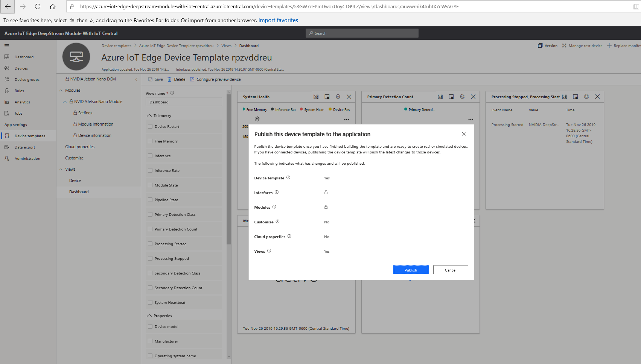
Task: Click the Cancel button in dialog
Action: (x=451, y=270)
